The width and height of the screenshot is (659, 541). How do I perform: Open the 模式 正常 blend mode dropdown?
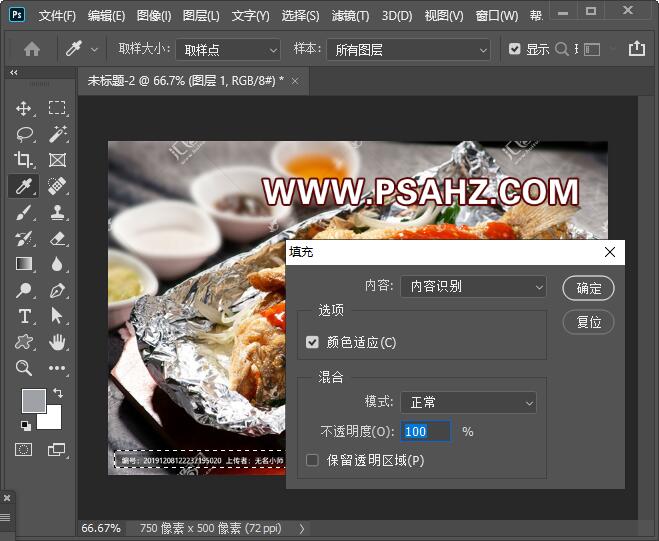[x=469, y=403]
